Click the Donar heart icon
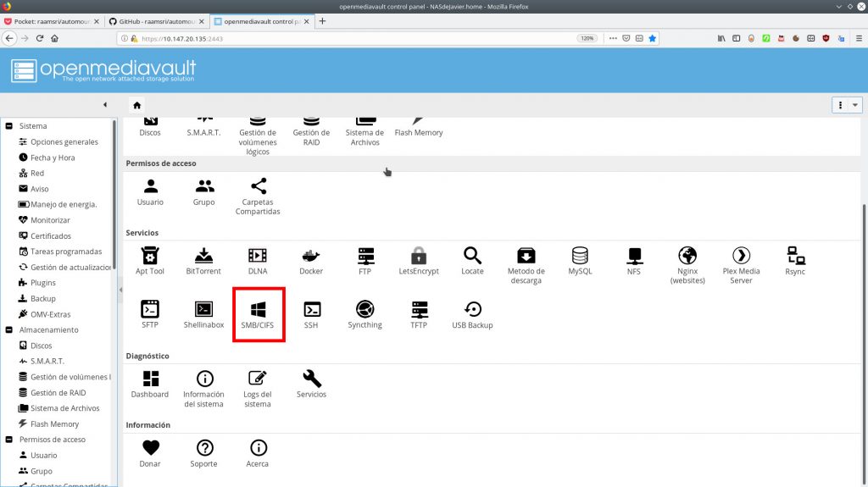Viewport: 868px width, 487px height. pyautogui.click(x=150, y=453)
